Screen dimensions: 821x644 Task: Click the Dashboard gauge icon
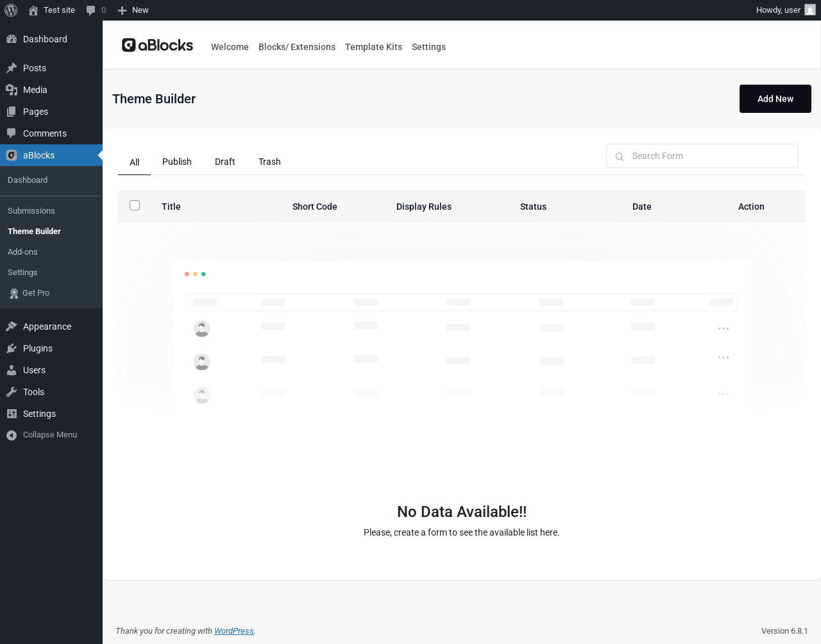click(x=12, y=39)
